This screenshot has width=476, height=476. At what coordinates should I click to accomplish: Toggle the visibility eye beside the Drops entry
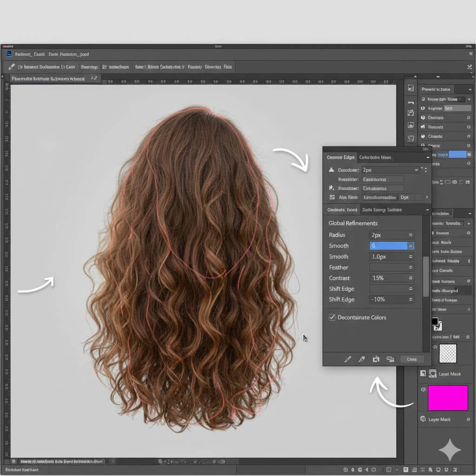click(468, 145)
